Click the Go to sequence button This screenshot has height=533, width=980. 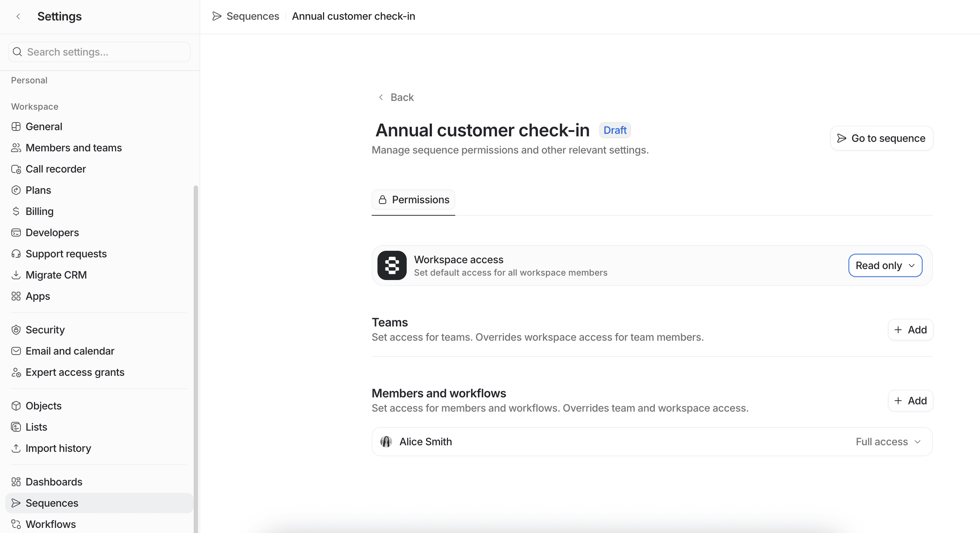881,138
